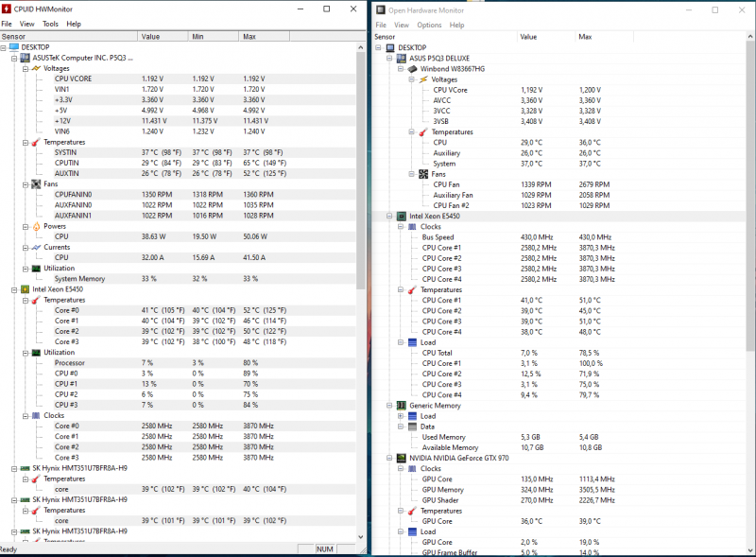This screenshot has width=756, height=557.
Task: Open the Tools menu in HWMonitor
Action: point(50,24)
